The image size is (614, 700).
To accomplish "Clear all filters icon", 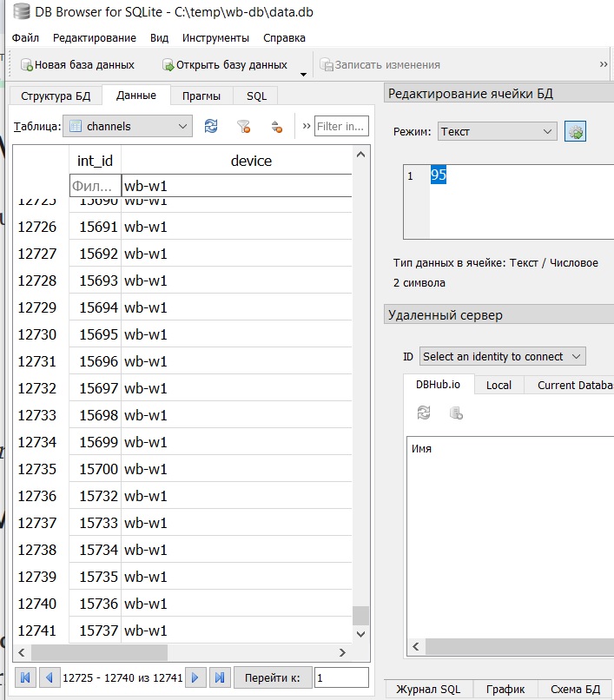I will click(243, 126).
